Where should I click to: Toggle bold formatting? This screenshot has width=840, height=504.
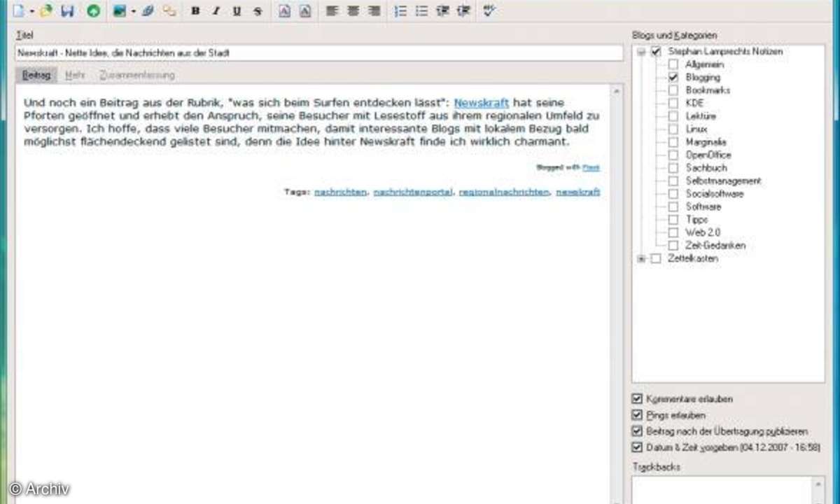click(195, 11)
